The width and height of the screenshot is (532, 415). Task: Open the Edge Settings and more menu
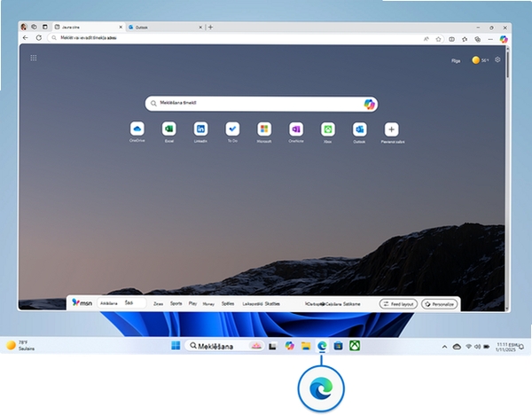point(490,39)
